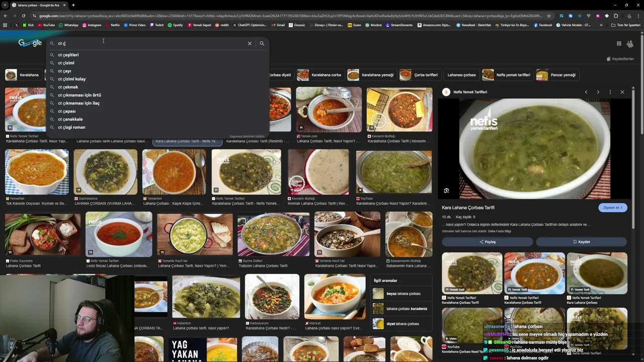Screen dimensions: 644x362
Task: Open Spotify bookmark
Action: coord(175,25)
